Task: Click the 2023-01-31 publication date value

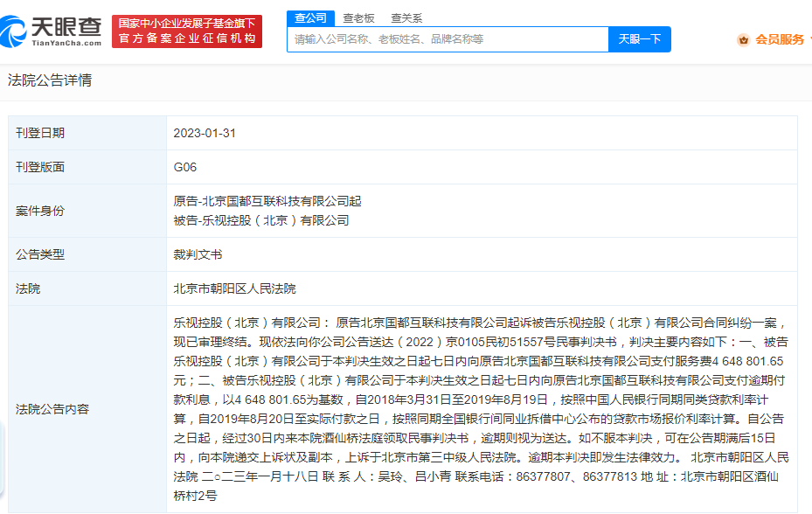Action: 205,133
